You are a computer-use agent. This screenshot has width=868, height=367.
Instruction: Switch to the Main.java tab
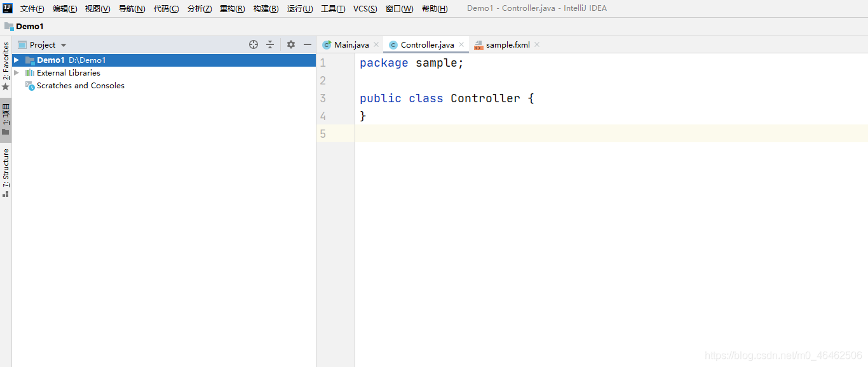click(351, 45)
